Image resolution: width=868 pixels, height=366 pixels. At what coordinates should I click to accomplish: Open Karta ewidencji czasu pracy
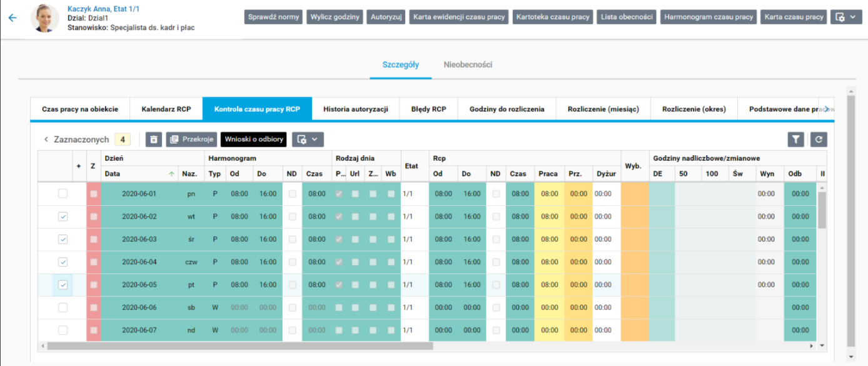(459, 17)
